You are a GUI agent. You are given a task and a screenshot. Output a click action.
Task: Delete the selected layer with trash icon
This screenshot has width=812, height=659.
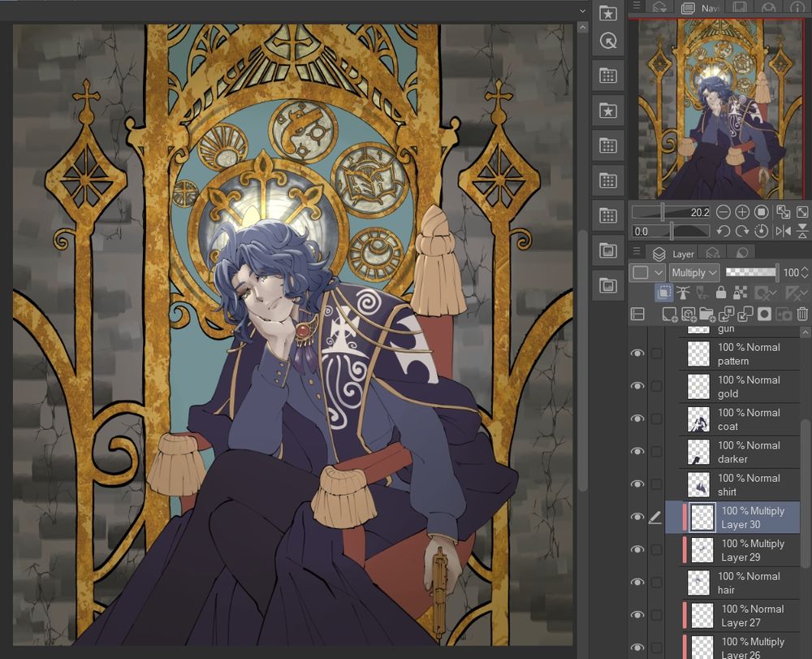[802, 314]
